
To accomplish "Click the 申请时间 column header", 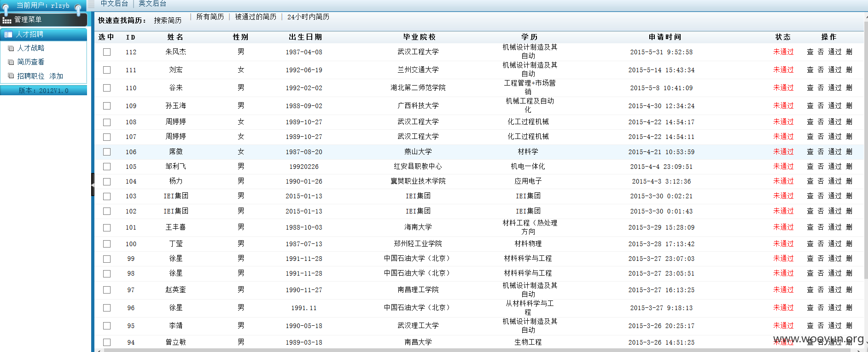I will [x=665, y=37].
